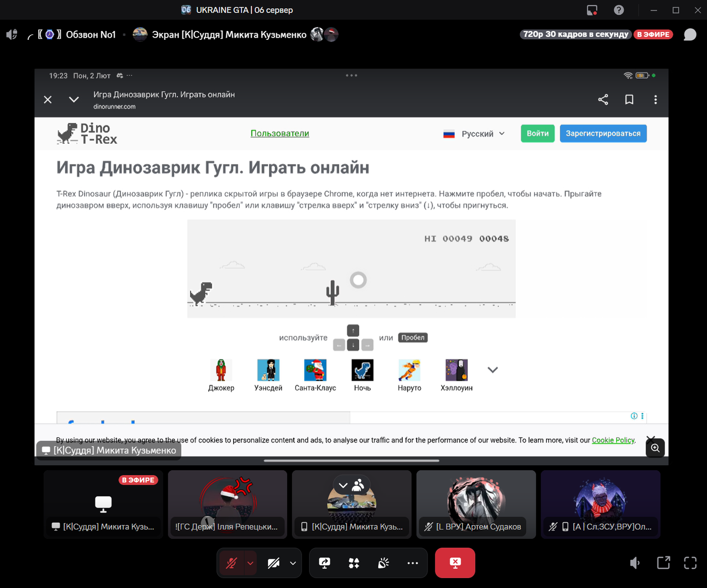
Task: Minimize streamed browser via down chevron
Action: pos(74,99)
